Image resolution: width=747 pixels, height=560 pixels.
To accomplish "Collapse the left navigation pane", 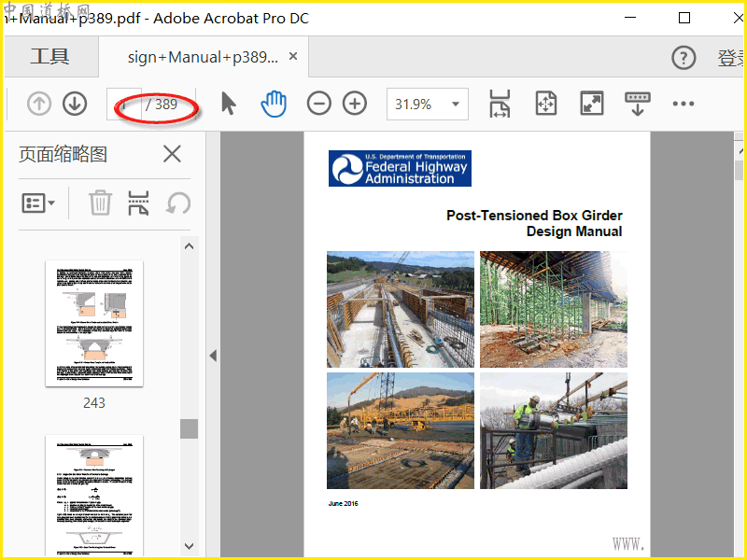I will pos(213,356).
